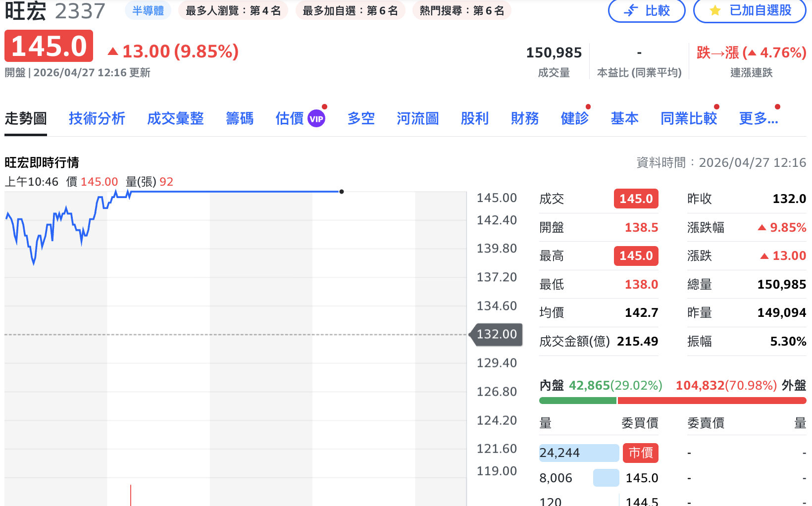Toggle 已加自選股 watchlist button
The width and height of the screenshot is (812, 506).
click(750, 10)
